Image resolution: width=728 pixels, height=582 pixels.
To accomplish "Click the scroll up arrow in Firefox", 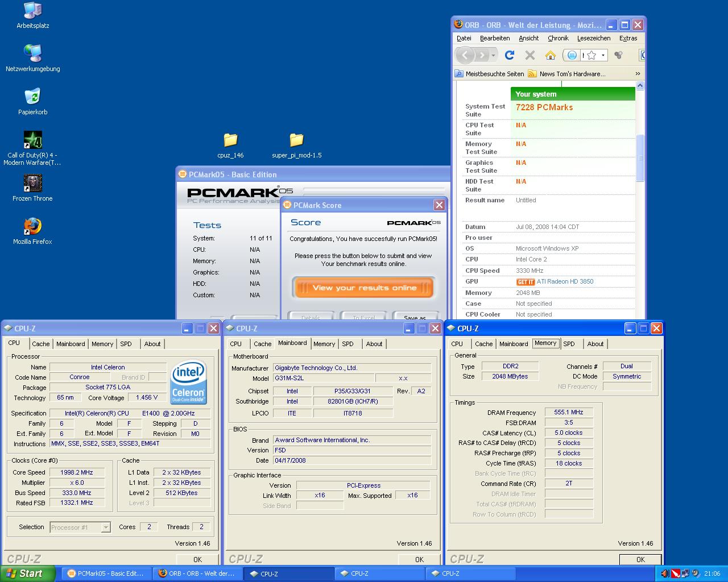I will [640, 86].
